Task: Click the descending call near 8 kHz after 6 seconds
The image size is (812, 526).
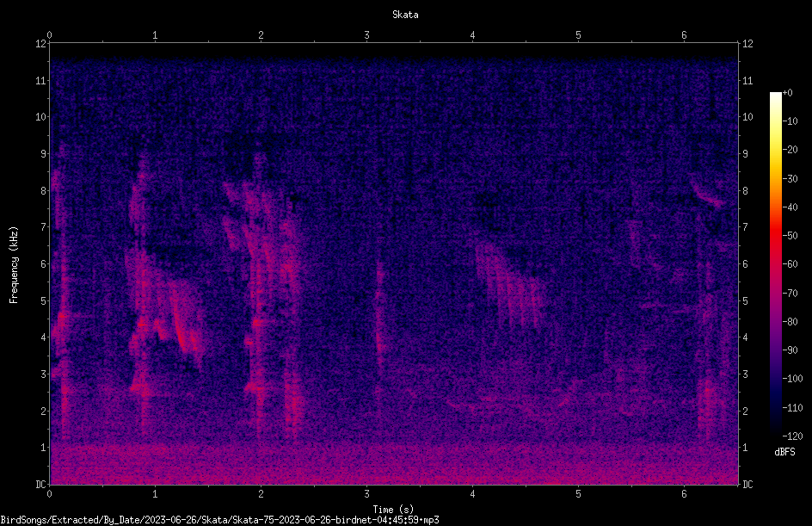Action: (x=708, y=193)
